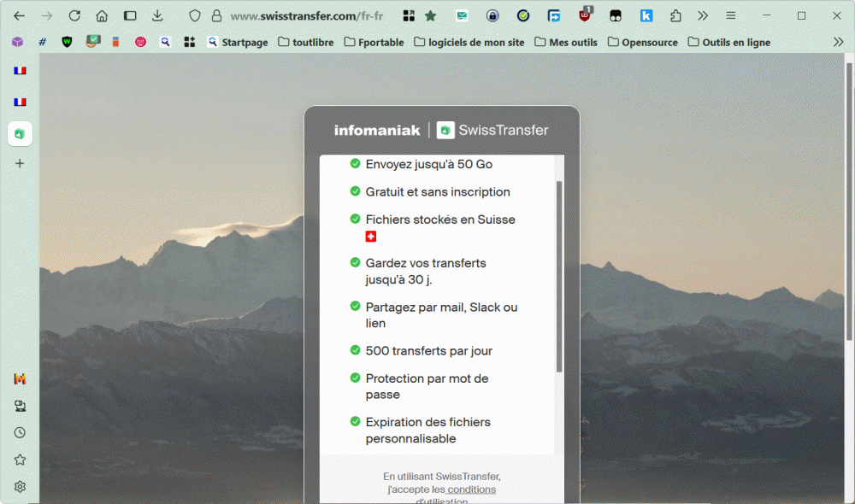
Task: Click the URL address field
Action: point(306,15)
